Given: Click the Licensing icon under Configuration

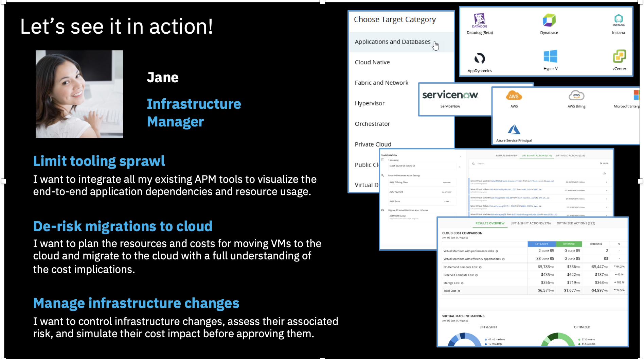Looking at the screenshot, I should pyautogui.click(x=382, y=160).
